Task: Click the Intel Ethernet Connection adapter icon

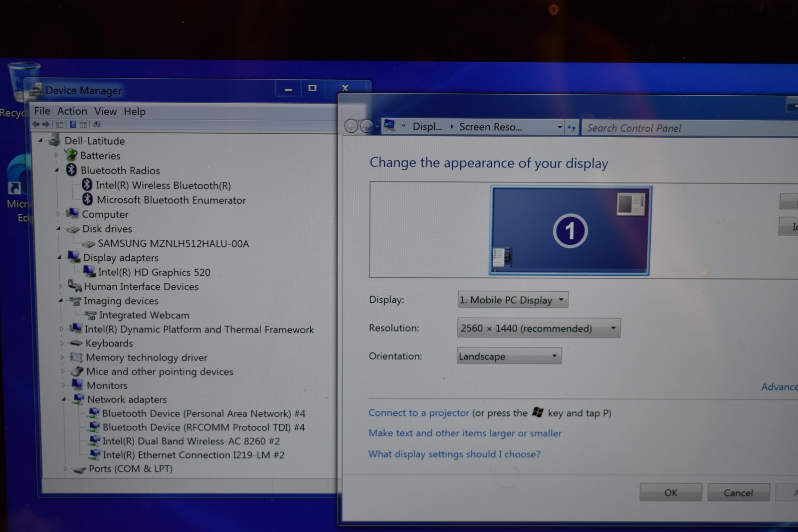Action: pyautogui.click(x=94, y=454)
